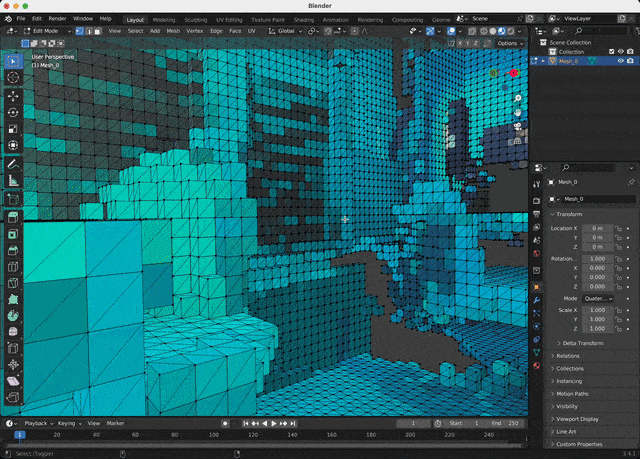Select the Bevel tool

tap(13, 250)
